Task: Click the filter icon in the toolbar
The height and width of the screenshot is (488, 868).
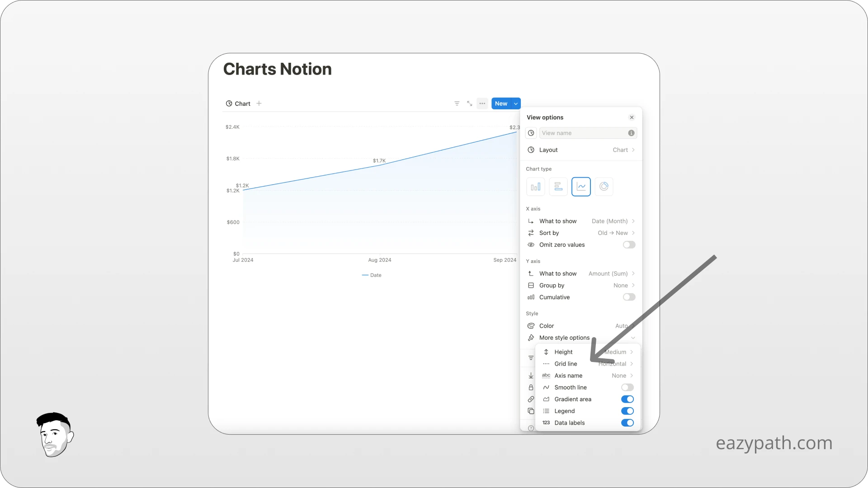Action: (x=457, y=103)
